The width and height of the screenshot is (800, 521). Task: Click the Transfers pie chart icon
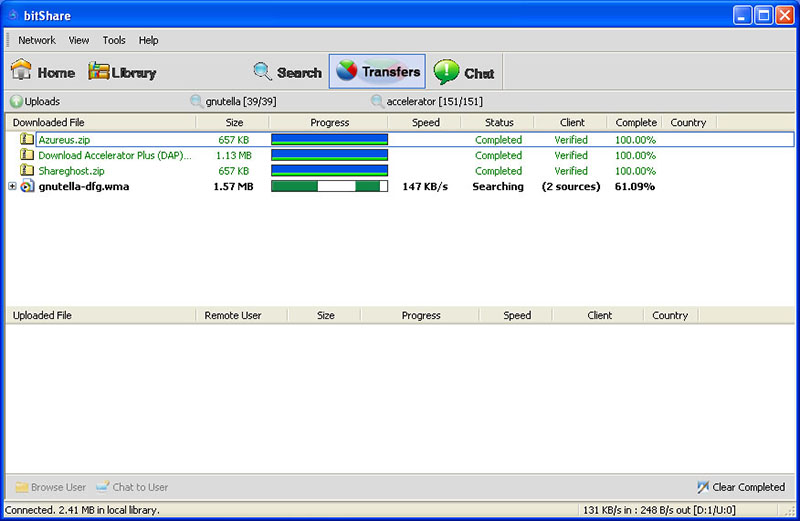tap(347, 71)
